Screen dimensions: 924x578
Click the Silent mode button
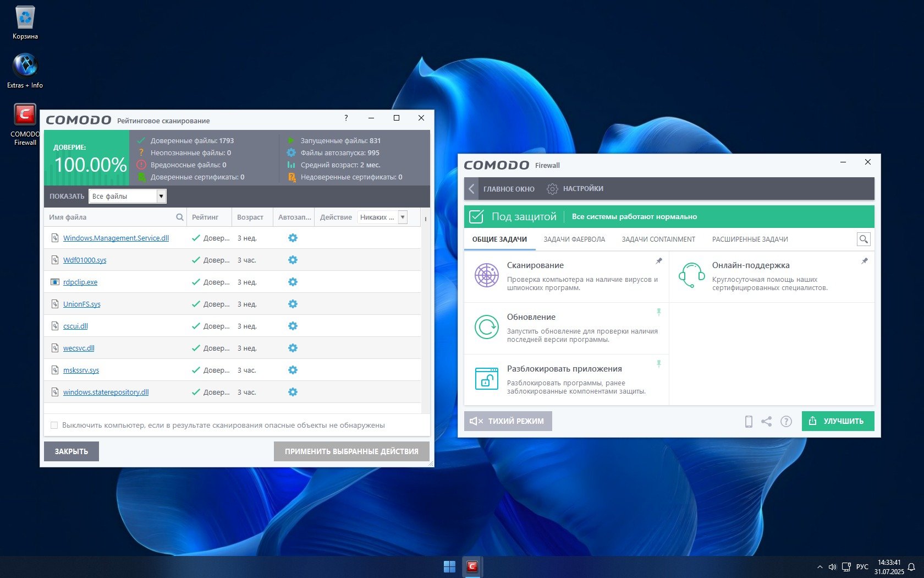(x=508, y=421)
